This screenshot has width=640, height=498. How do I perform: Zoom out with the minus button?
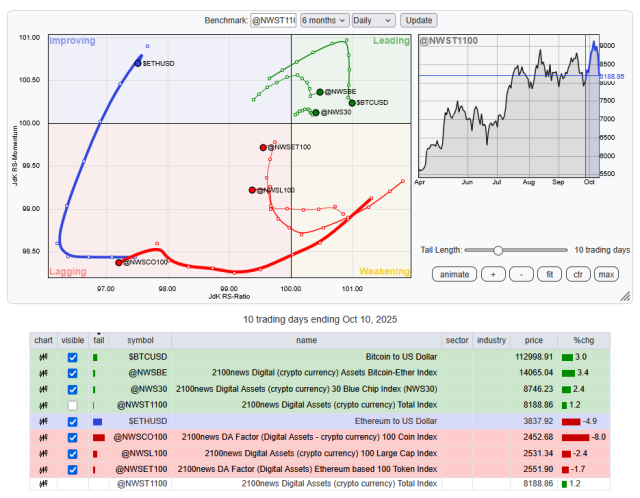point(521,273)
